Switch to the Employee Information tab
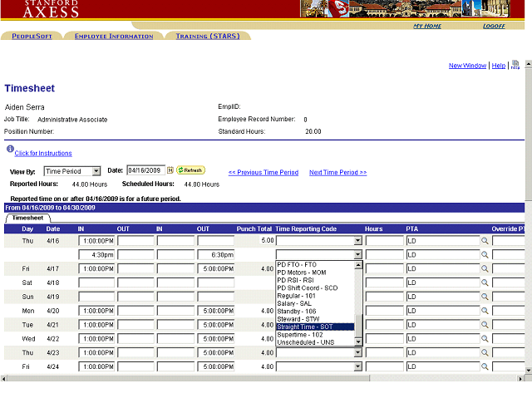The height and width of the screenshot is (398, 532). (114, 37)
